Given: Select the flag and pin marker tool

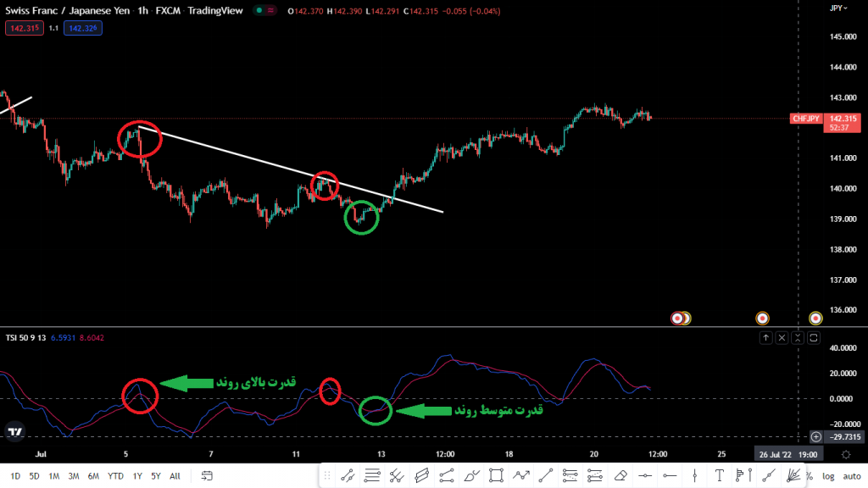Looking at the screenshot, I should pyautogui.click(x=744, y=475).
